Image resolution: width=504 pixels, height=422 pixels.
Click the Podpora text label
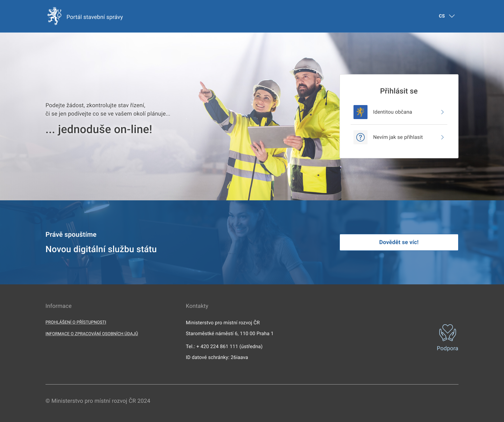pyautogui.click(x=447, y=348)
